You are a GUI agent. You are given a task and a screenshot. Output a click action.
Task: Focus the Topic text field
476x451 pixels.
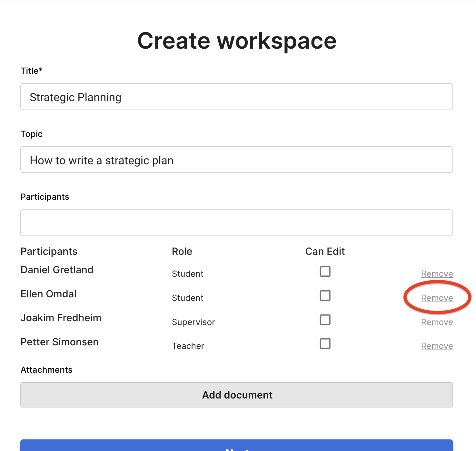[x=236, y=160]
